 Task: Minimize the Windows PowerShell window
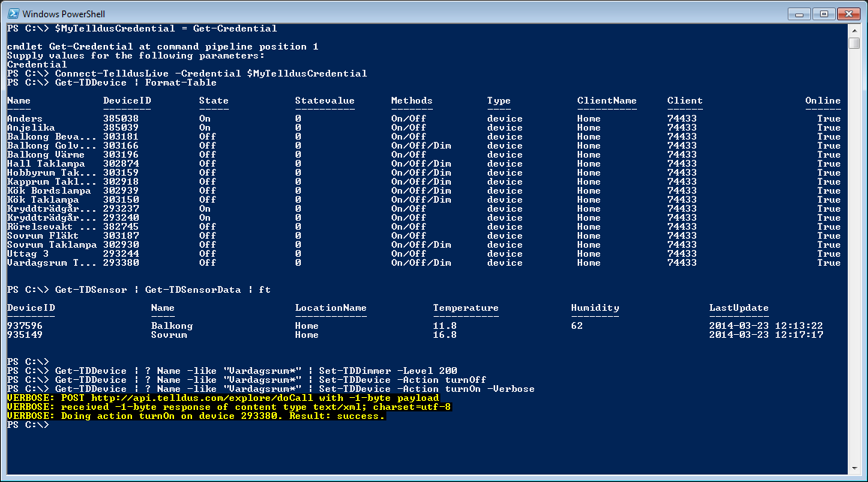click(799, 14)
